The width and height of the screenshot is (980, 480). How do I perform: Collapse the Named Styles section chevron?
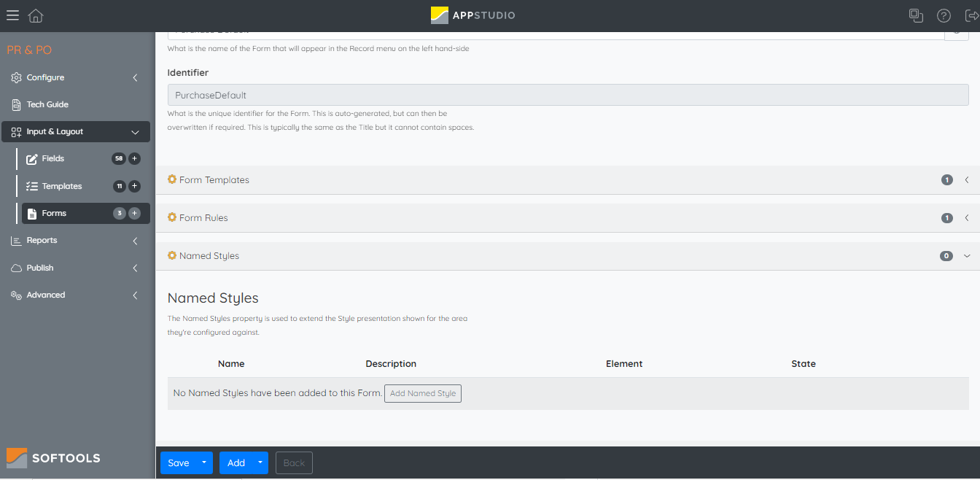tap(967, 256)
